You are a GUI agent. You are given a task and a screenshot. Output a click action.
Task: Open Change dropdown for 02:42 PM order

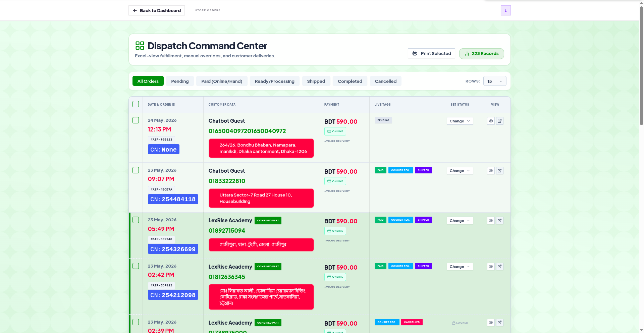pyautogui.click(x=460, y=267)
